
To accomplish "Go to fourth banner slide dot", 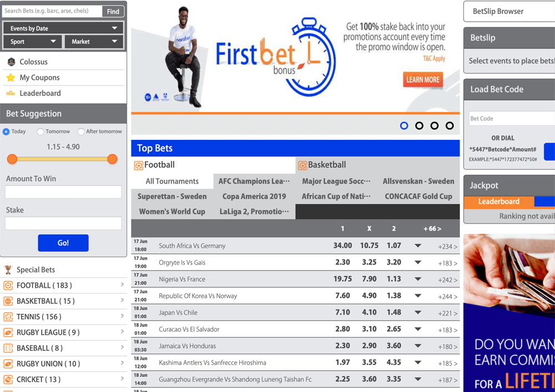I will point(450,125).
